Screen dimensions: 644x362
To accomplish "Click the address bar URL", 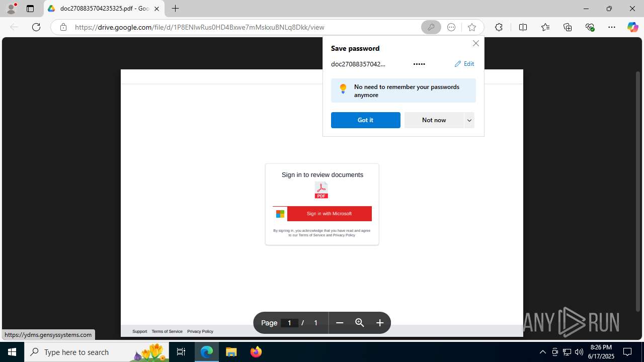I will [200, 27].
